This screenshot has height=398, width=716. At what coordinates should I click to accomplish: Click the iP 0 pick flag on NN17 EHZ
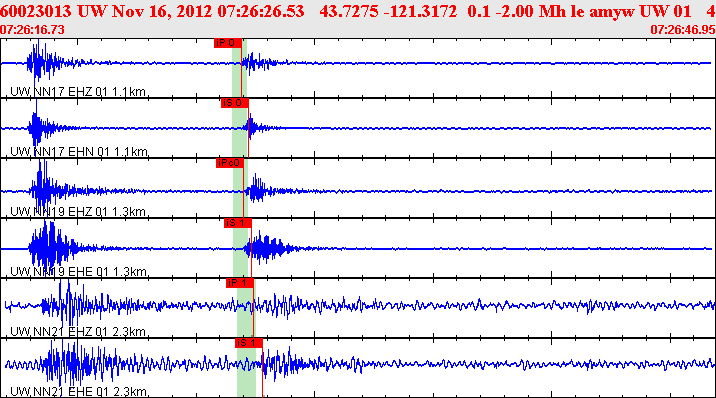(228, 43)
